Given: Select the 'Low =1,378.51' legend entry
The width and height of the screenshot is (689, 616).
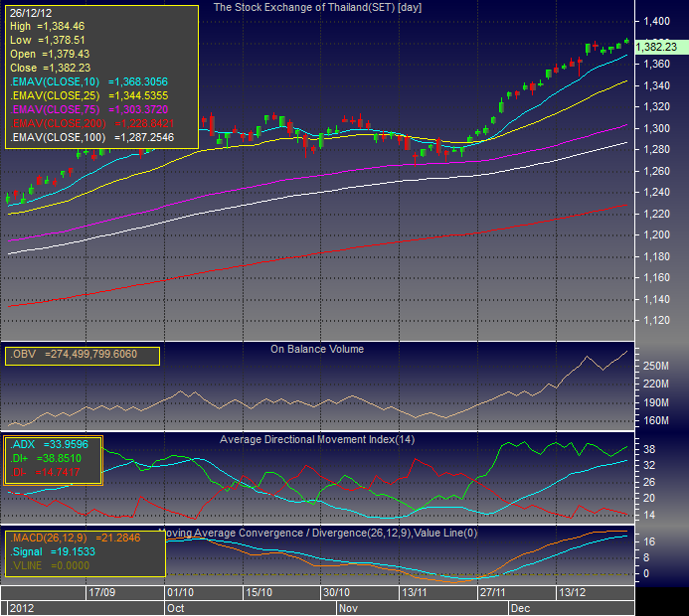Looking at the screenshot, I should [x=47, y=40].
